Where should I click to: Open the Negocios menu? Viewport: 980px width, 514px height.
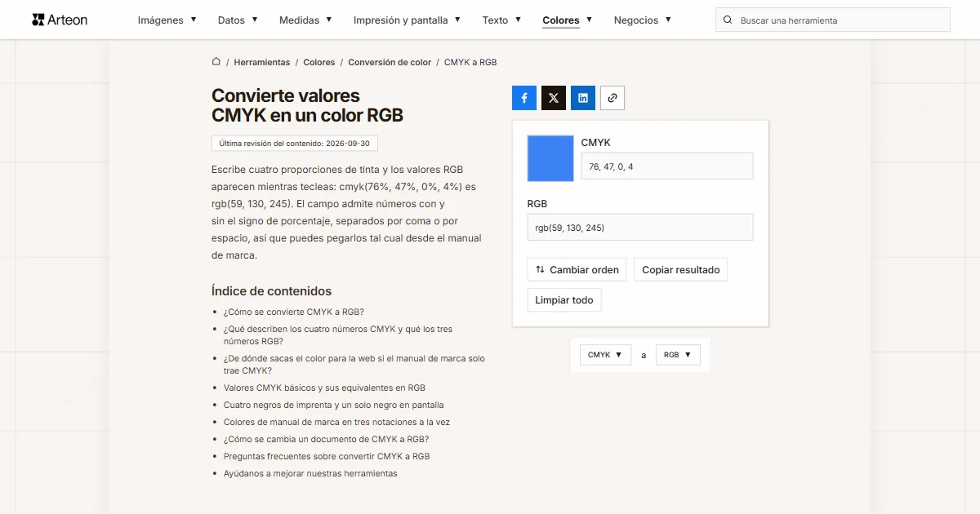[x=643, y=20]
